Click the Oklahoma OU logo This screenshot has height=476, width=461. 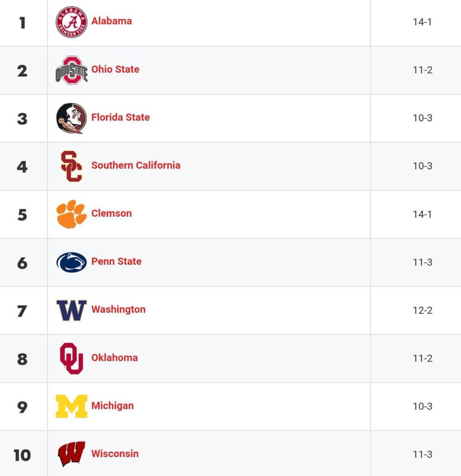(71, 358)
